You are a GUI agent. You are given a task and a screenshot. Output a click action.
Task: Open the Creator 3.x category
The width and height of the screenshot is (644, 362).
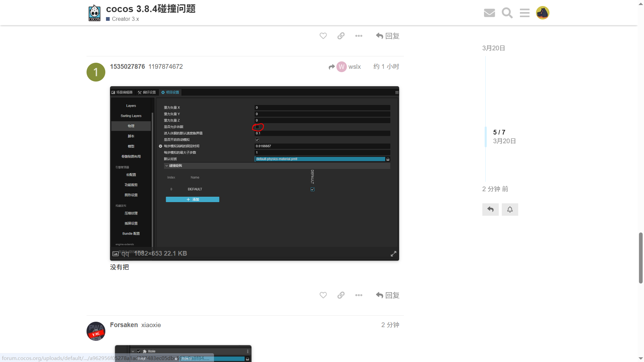(x=122, y=19)
